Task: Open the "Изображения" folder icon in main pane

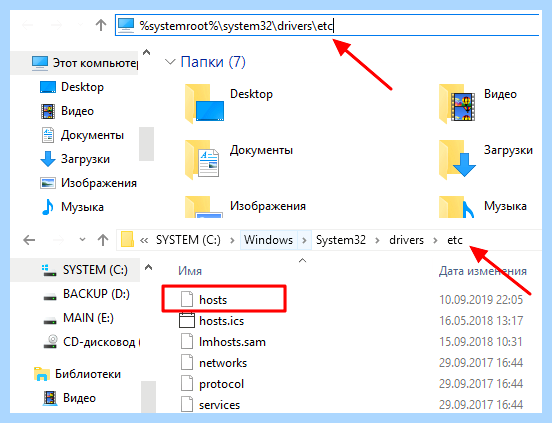Action: [204, 207]
